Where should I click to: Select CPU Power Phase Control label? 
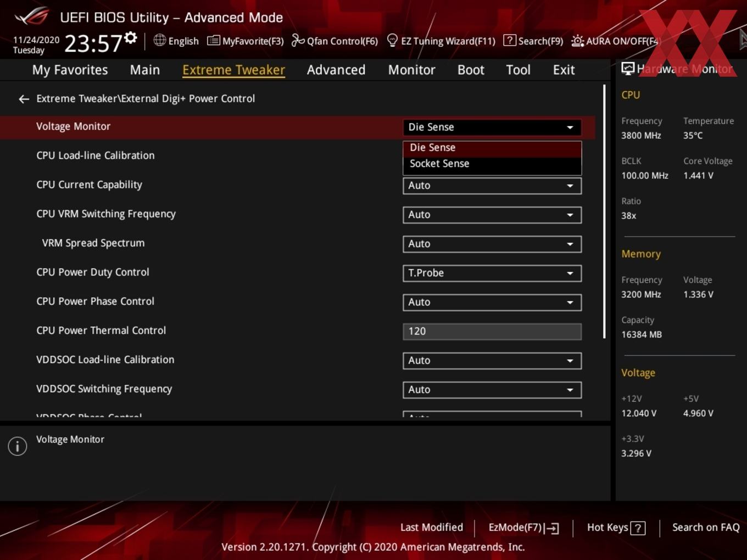(x=95, y=301)
